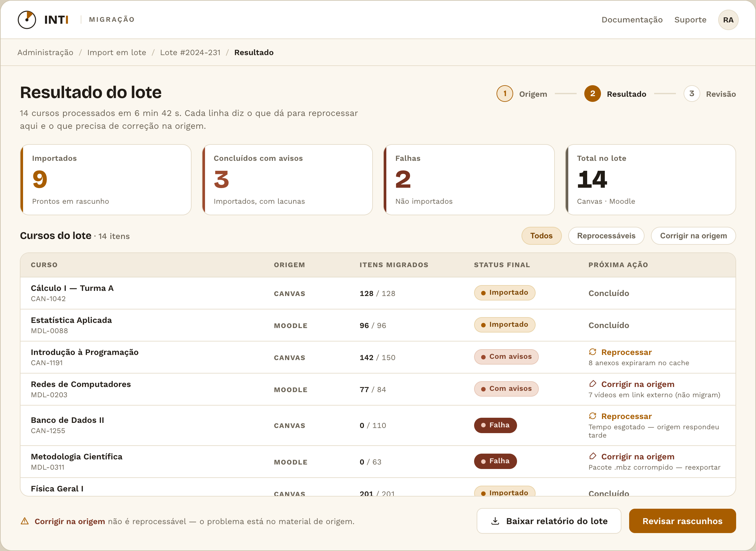756x551 pixels.
Task: Open the Concluídos com avisos card
Action: coord(287,180)
